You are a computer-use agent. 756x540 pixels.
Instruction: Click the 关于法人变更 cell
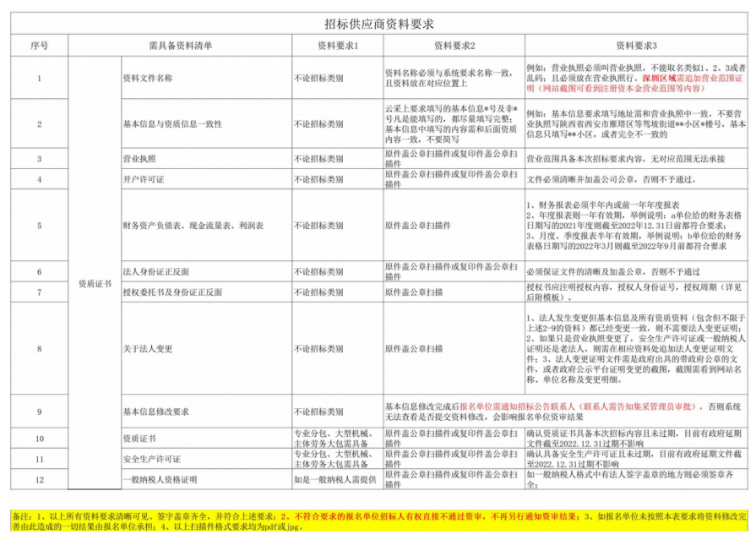(x=207, y=348)
